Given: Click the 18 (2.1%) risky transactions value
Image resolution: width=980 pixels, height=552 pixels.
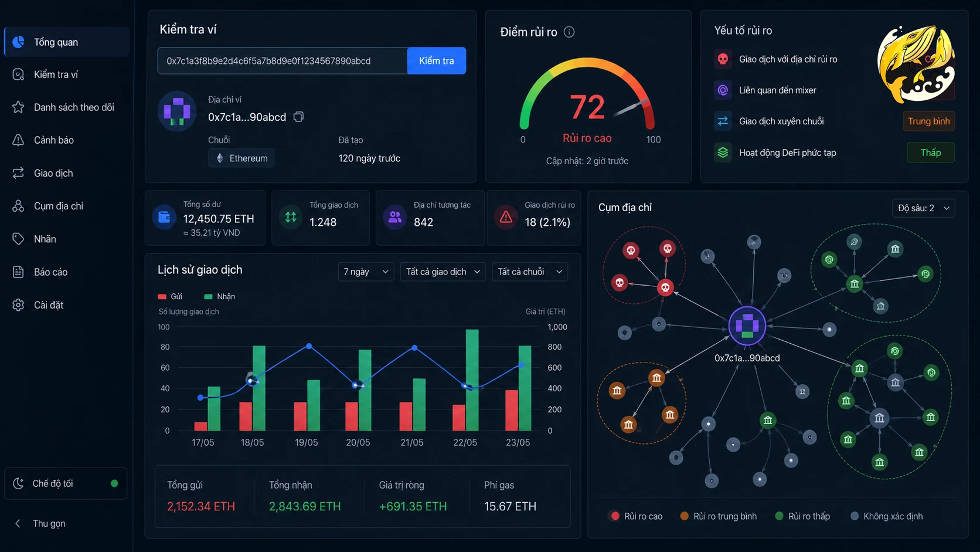Looking at the screenshot, I should (547, 222).
